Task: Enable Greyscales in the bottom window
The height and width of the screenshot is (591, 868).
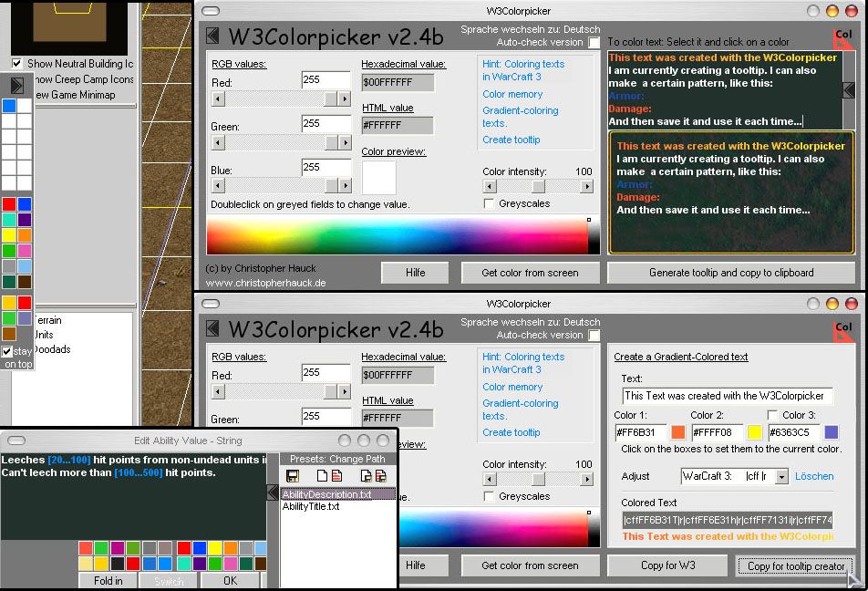Action: coord(489,496)
